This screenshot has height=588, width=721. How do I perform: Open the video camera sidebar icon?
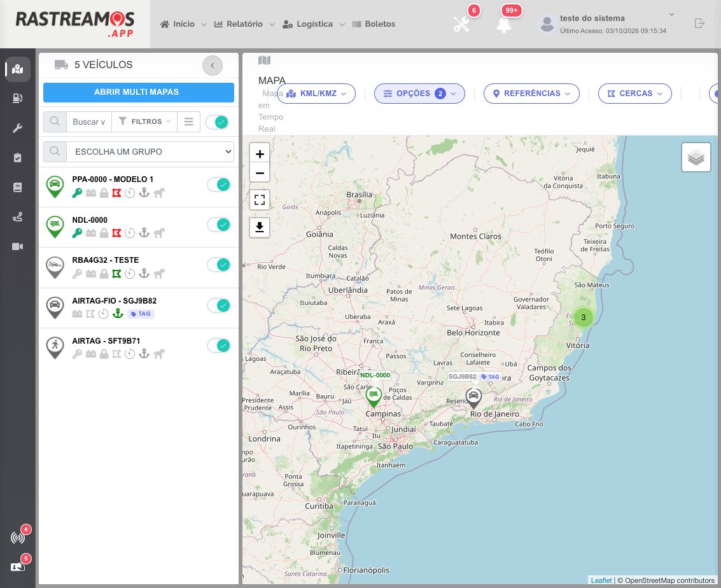coord(17,247)
